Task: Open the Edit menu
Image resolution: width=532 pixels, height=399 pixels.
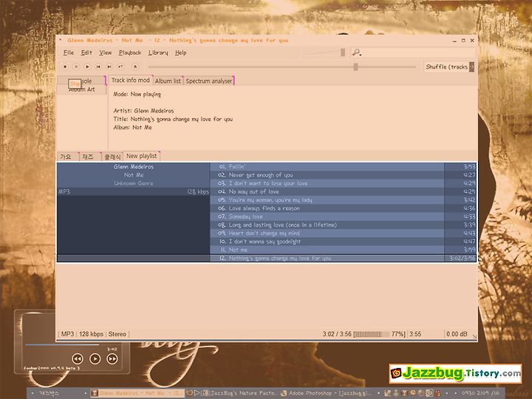Action: 86,52
